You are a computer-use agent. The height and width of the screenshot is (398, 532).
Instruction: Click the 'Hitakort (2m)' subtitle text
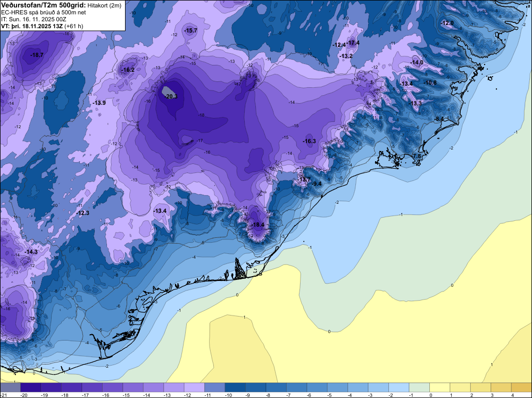point(104,5)
